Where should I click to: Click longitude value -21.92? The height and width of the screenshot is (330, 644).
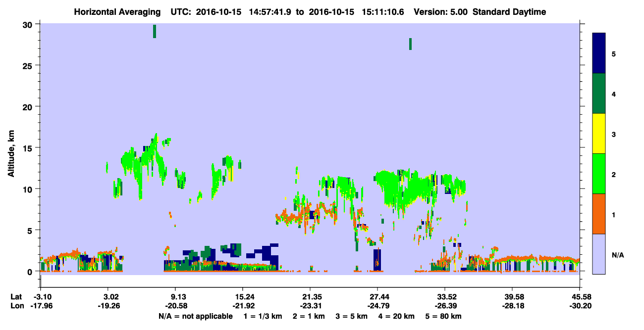(x=243, y=306)
